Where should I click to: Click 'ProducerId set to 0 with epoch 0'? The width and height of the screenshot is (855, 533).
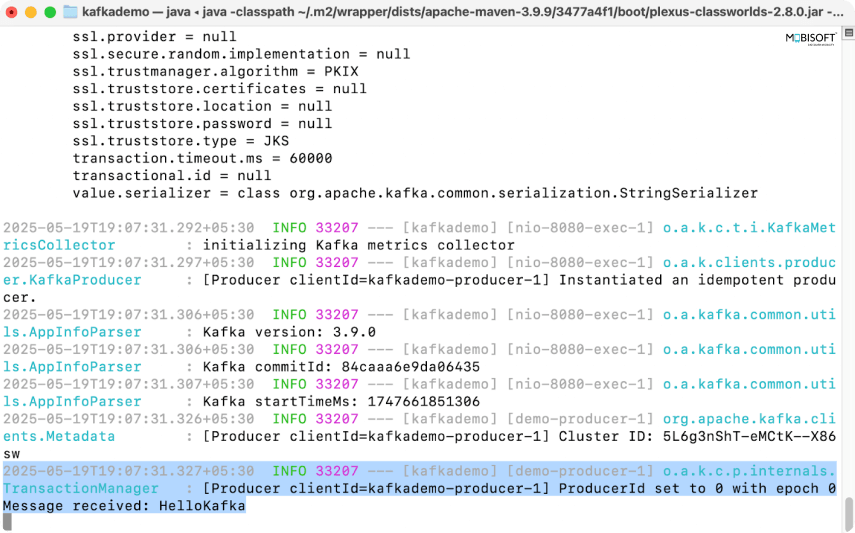click(x=697, y=489)
